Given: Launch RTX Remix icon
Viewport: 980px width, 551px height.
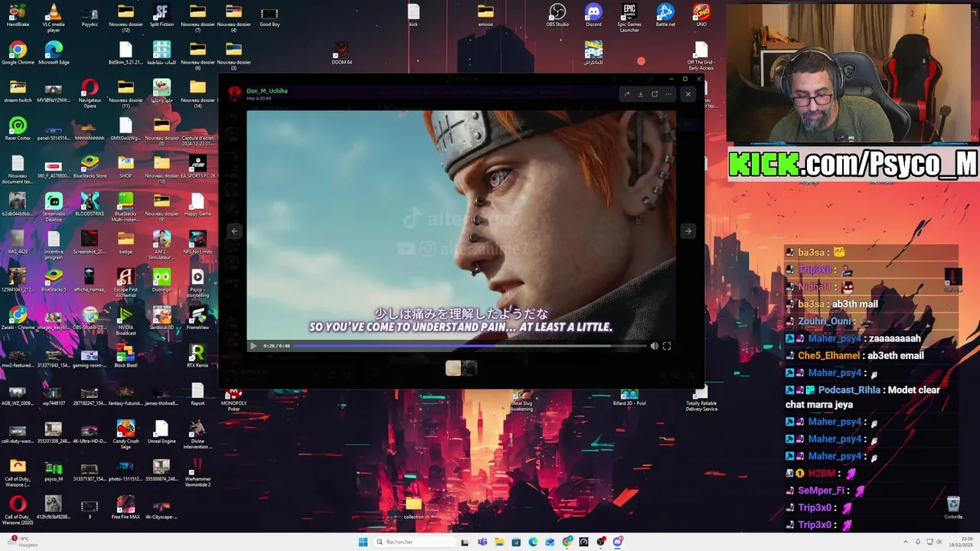Looking at the screenshot, I should (198, 356).
